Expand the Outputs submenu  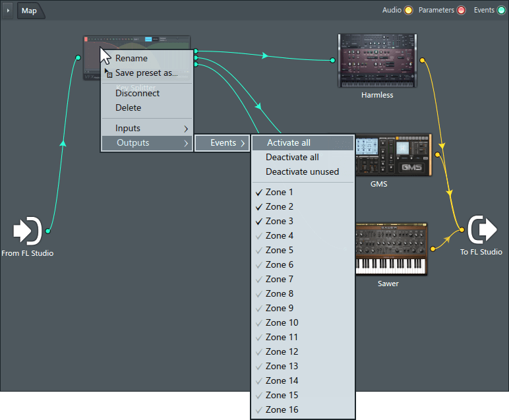click(x=146, y=143)
